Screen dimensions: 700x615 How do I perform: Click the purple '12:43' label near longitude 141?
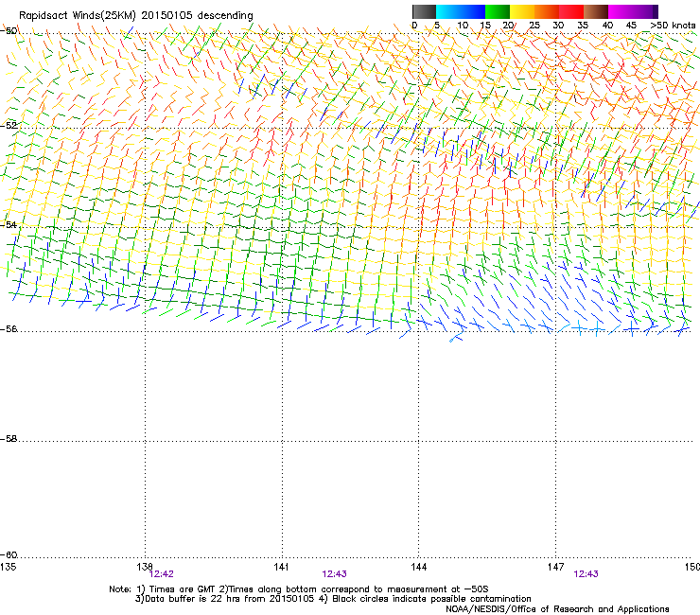334,574
